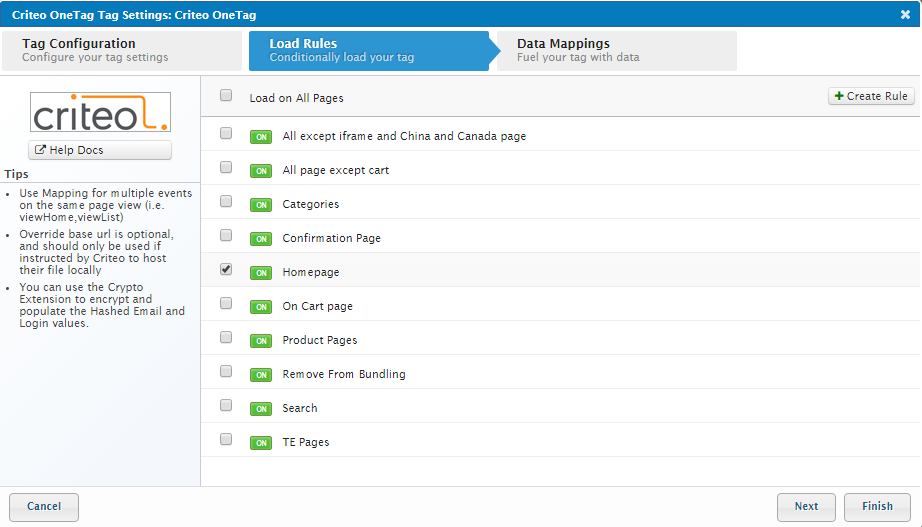Click the Cancel button
922x527 pixels.
pyautogui.click(x=44, y=506)
